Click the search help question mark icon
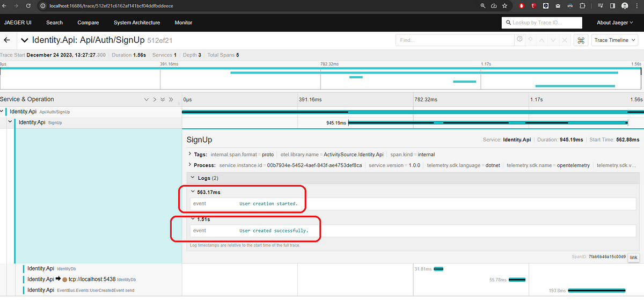 click(x=519, y=40)
